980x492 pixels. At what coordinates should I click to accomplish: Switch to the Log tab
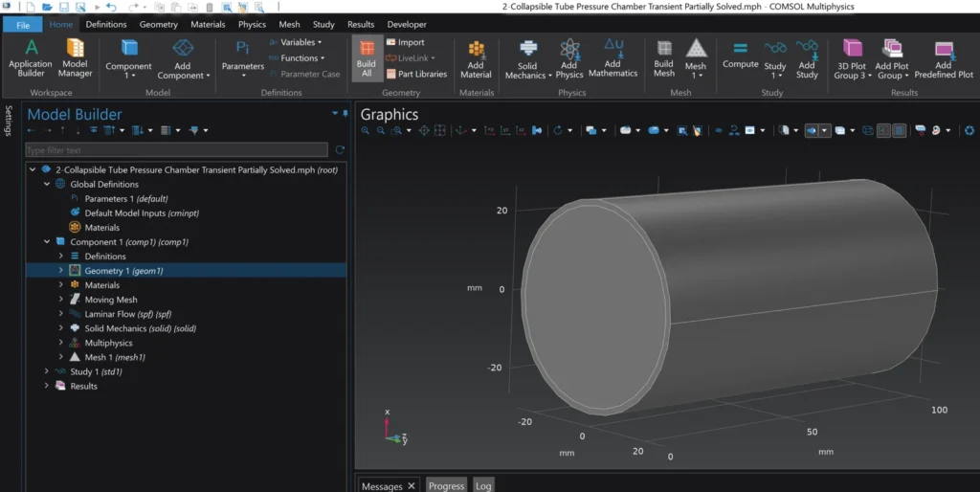(483, 485)
